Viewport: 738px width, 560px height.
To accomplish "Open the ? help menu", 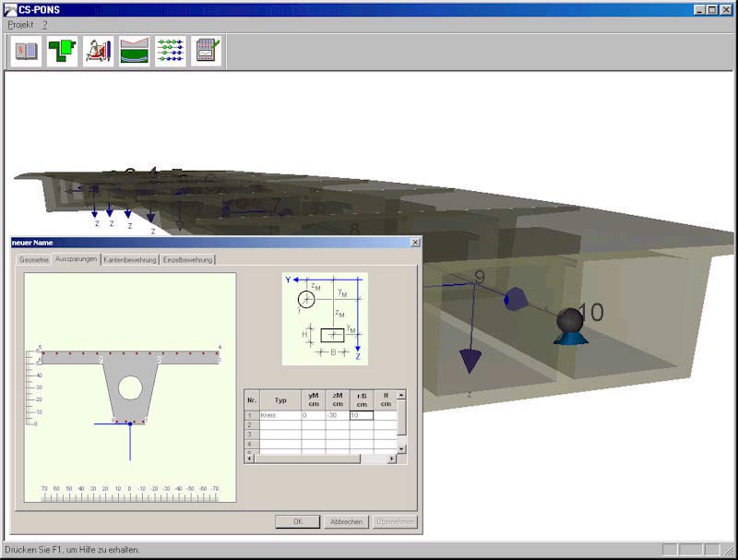I will (44, 24).
